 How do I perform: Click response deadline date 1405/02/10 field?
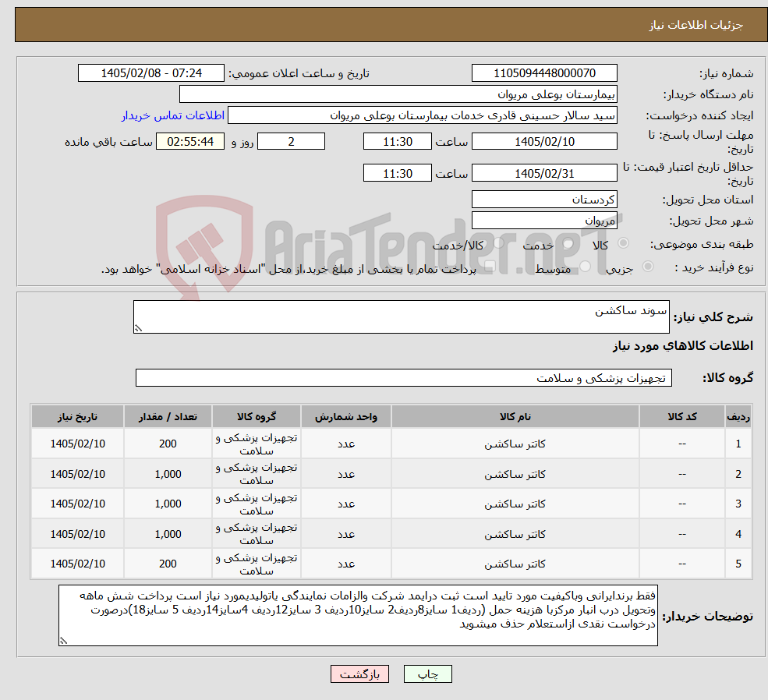[544, 141]
